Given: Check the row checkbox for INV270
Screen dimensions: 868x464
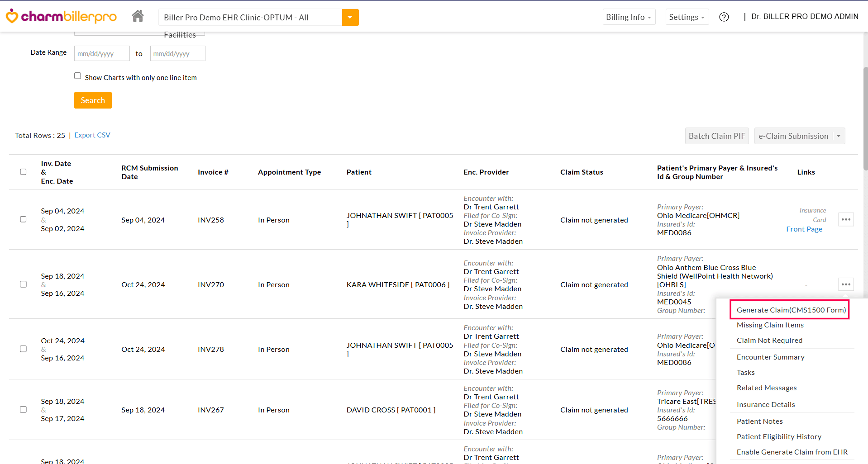Looking at the screenshot, I should [x=23, y=284].
